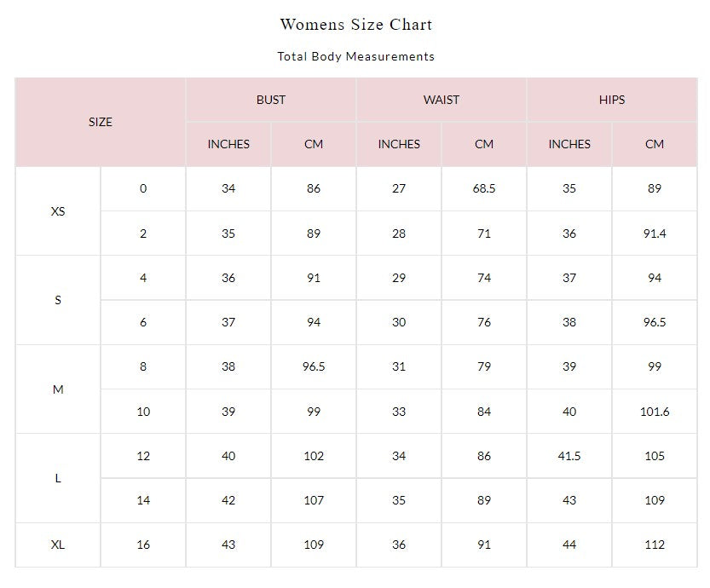This screenshot has width=710, height=588.
Task: Click the 112 hips CM value
Action: [655, 545]
